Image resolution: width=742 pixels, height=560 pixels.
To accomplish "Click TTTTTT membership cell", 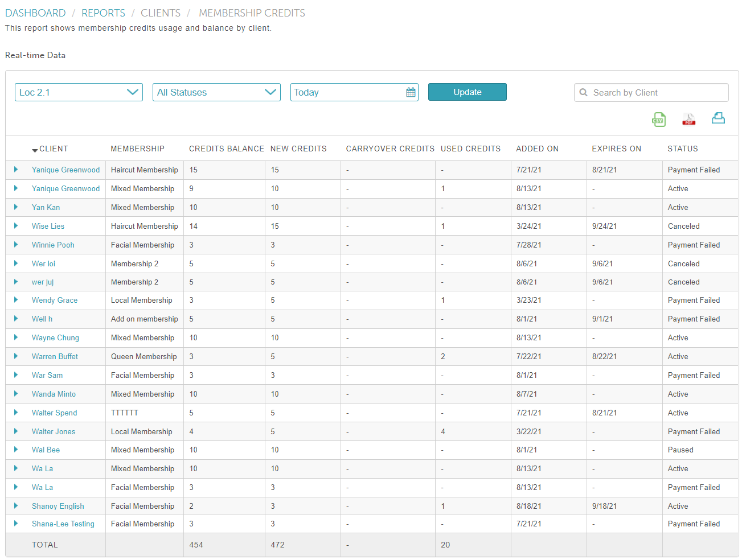I will [x=125, y=413].
